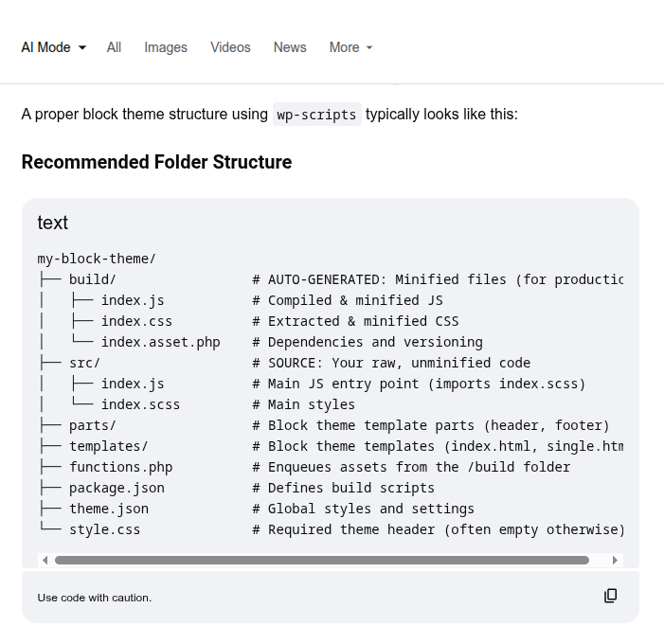
Task: Open the Images tab
Action: [166, 47]
